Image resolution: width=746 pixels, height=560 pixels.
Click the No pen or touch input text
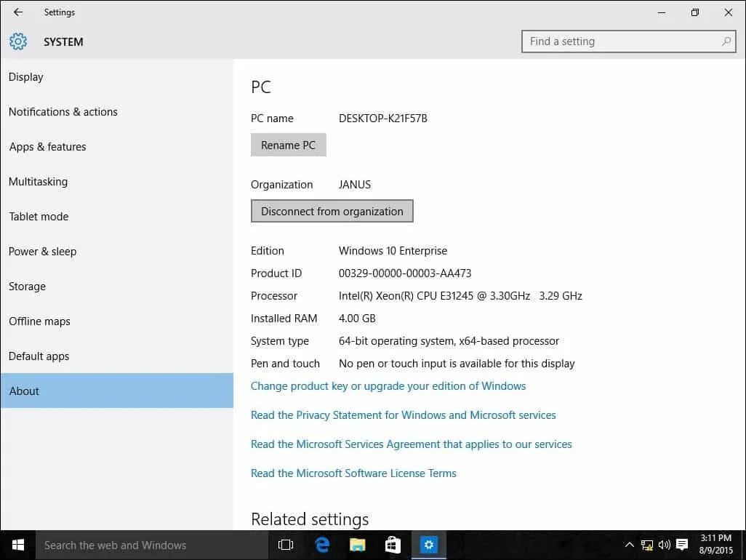click(457, 364)
